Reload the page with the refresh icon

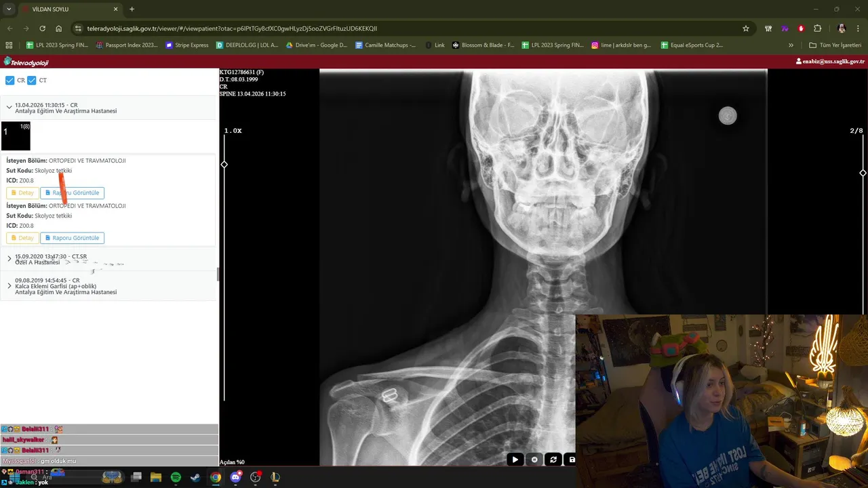pyautogui.click(x=42, y=28)
